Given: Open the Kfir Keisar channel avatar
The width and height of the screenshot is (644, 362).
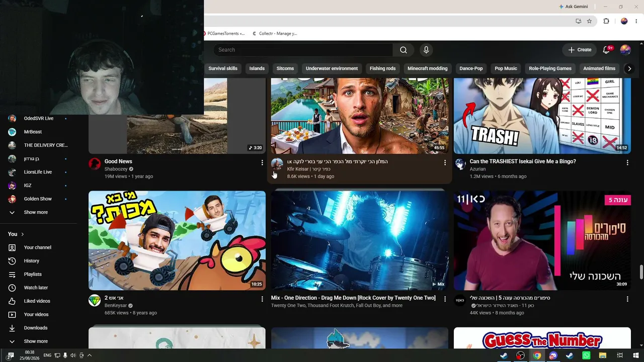Looking at the screenshot, I should (277, 164).
